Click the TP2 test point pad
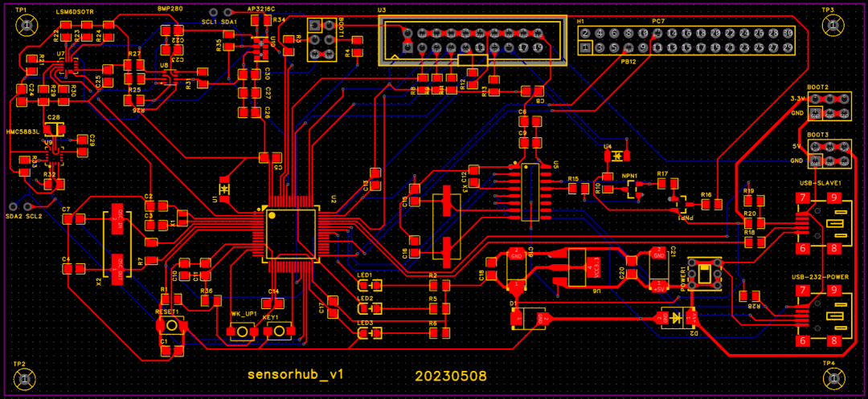 (x=24, y=379)
